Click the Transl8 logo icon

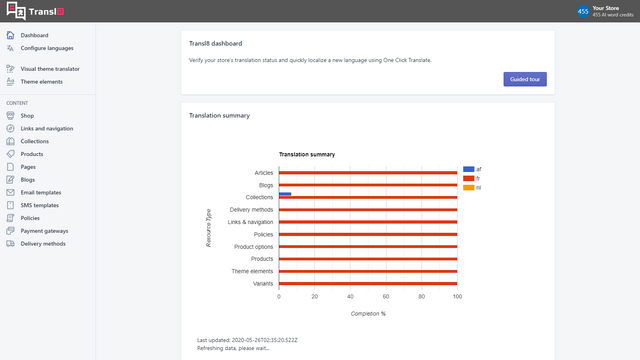click(16, 11)
